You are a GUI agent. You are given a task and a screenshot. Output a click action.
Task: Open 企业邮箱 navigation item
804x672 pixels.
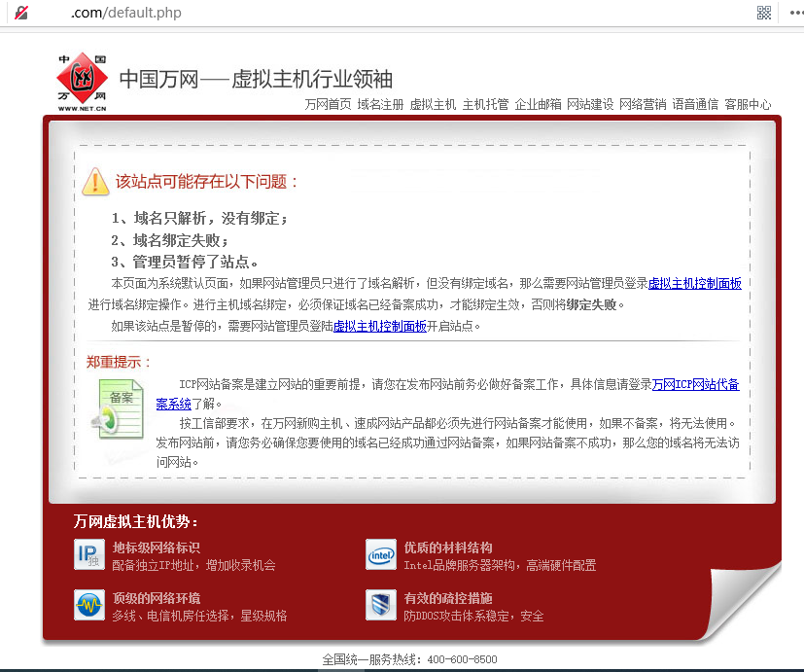538,105
